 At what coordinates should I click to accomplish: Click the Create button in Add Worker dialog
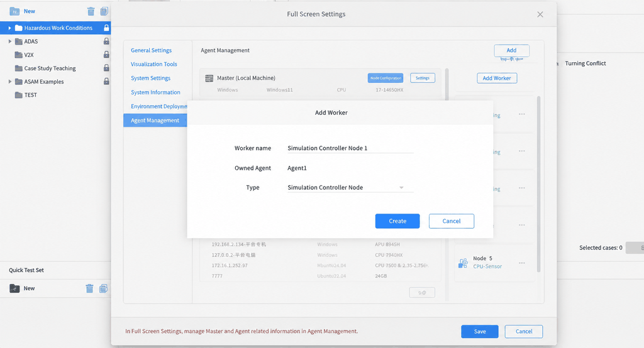pyautogui.click(x=397, y=220)
